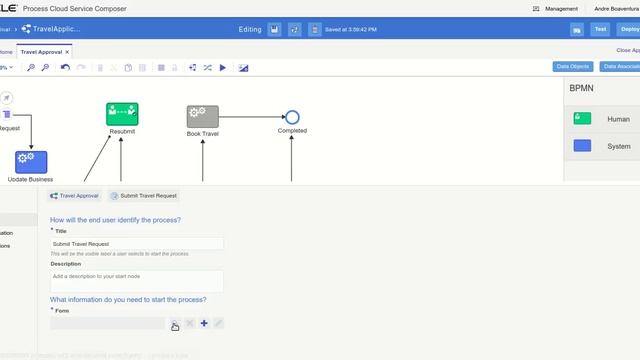Open the Home tab
Viewport: 640px width, 360px height.
[x=6, y=52]
